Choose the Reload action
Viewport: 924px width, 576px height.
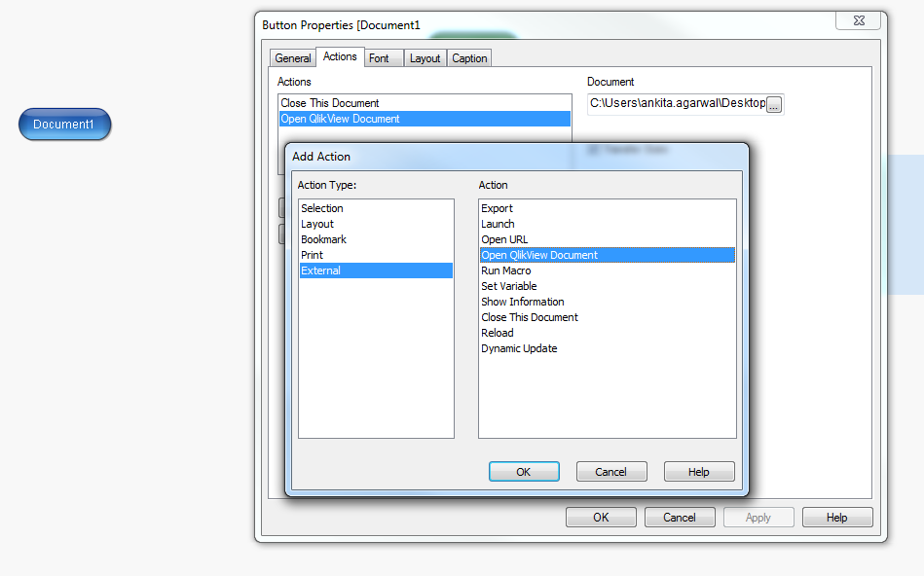pyautogui.click(x=608, y=333)
